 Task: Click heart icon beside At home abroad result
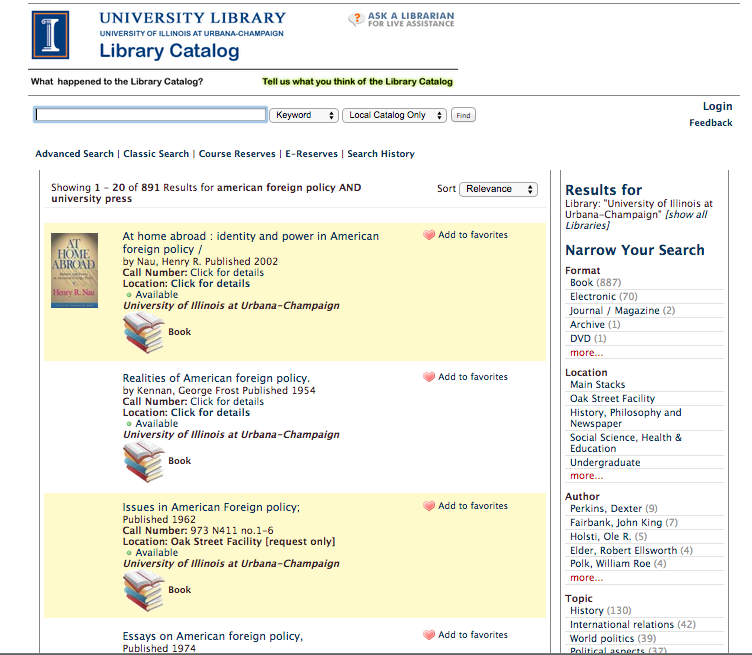click(x=429, y=236)
